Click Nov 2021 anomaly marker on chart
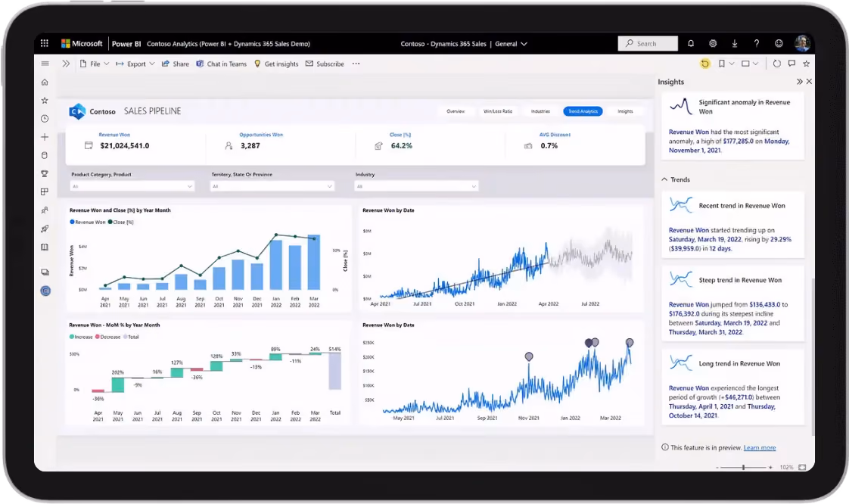The height and width of the screenshot is (504, 849). [529, 356]
